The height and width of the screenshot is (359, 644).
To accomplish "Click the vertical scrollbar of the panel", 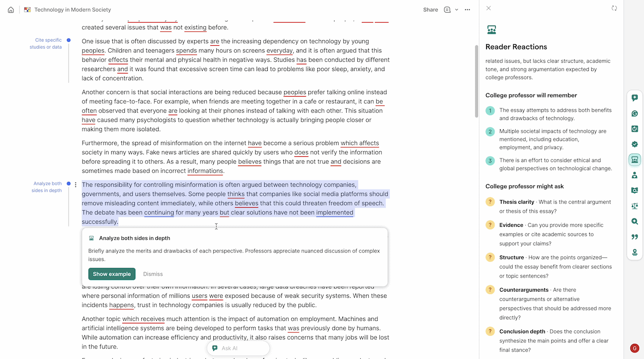I will [x=475, y=80].
